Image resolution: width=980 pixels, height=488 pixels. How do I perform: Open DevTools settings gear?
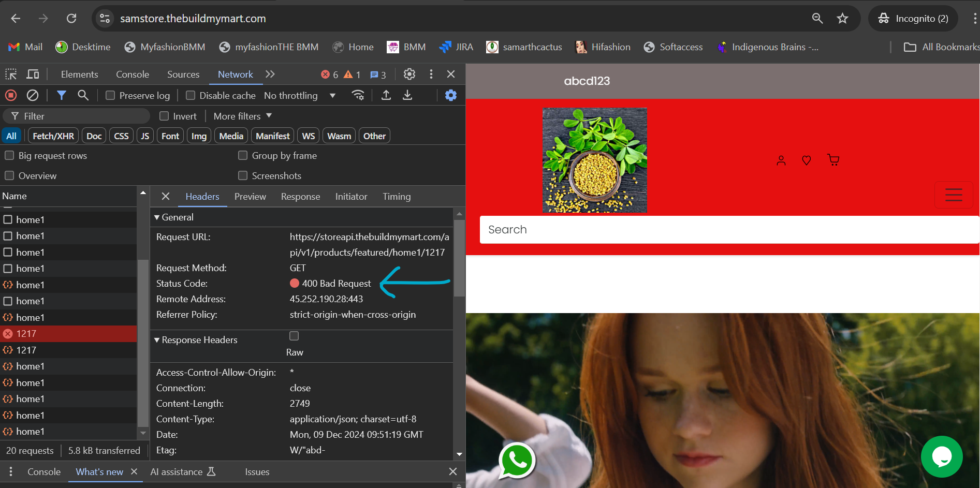(x=409, y=74)
